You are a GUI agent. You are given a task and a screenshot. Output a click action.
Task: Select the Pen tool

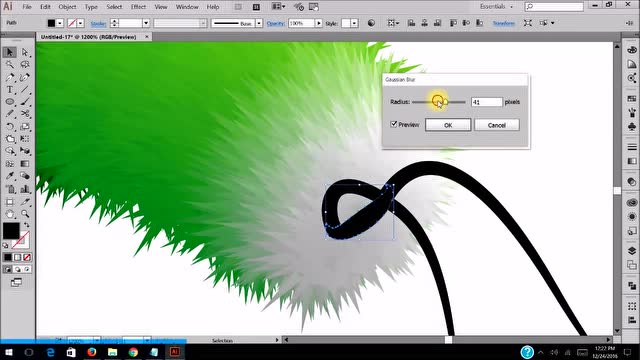pos(10,77)
